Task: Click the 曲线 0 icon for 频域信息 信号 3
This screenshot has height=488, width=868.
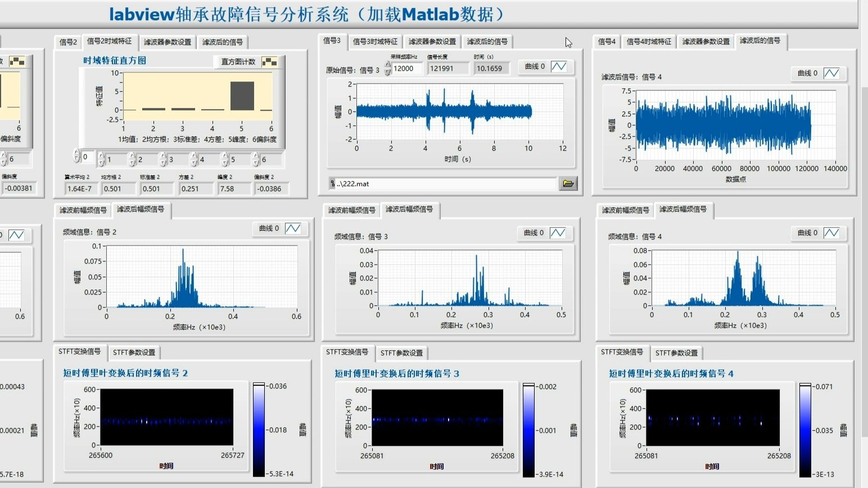Action: (558, 233)
